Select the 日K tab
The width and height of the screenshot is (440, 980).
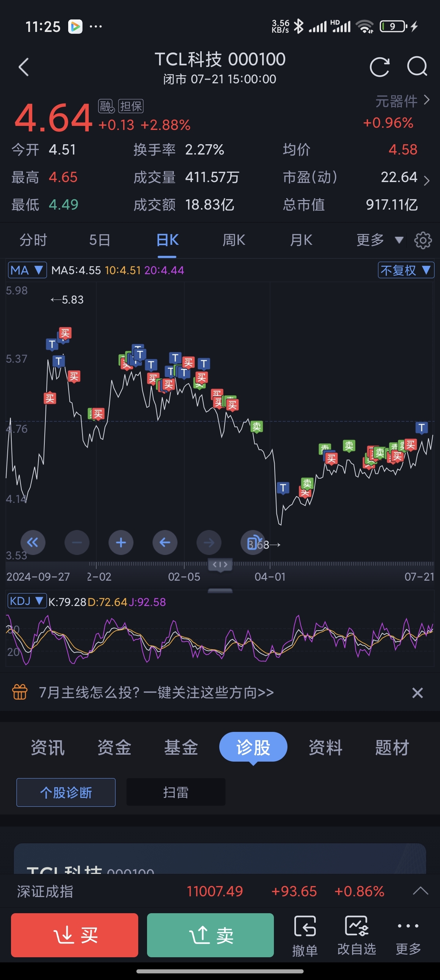pos(167,240)
